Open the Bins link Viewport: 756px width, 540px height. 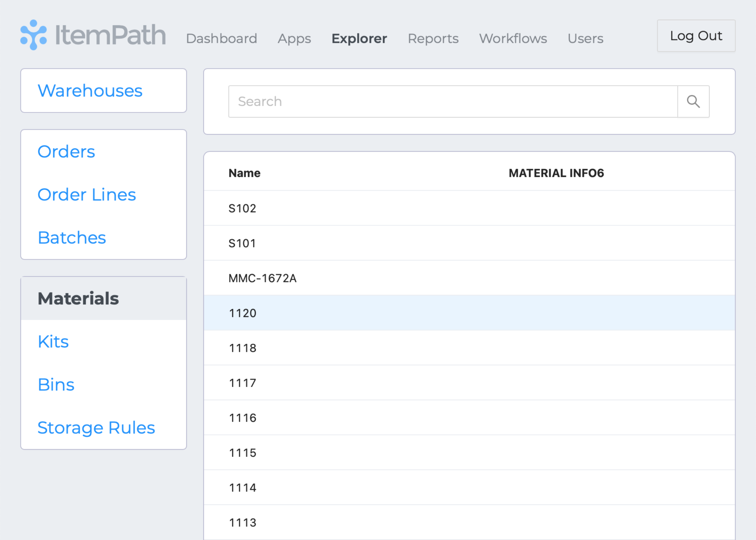click(x=56, y=384)
